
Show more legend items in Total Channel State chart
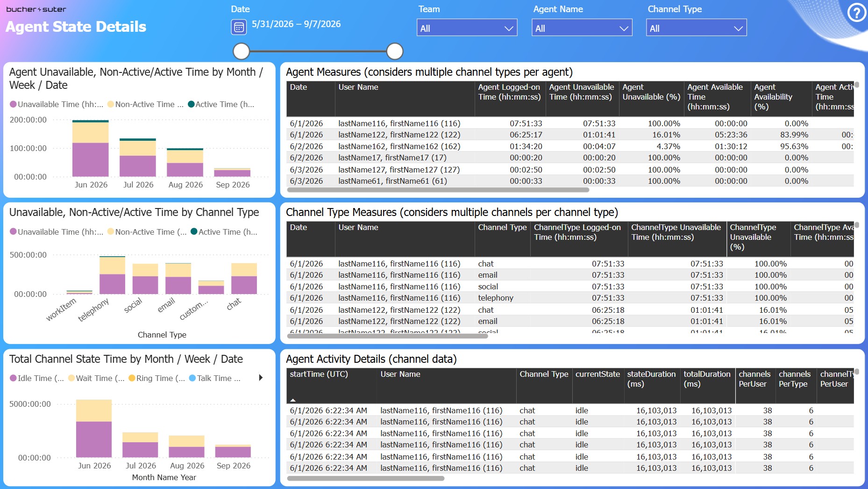261,378
